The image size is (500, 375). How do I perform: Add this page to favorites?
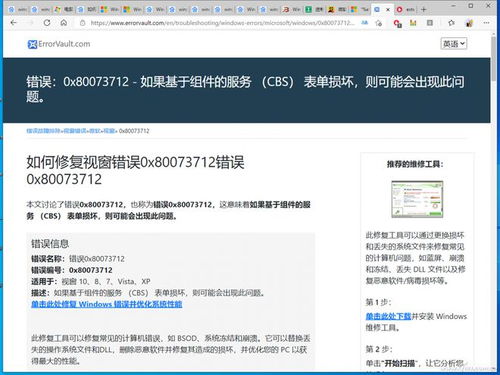(x=379, y=23)
